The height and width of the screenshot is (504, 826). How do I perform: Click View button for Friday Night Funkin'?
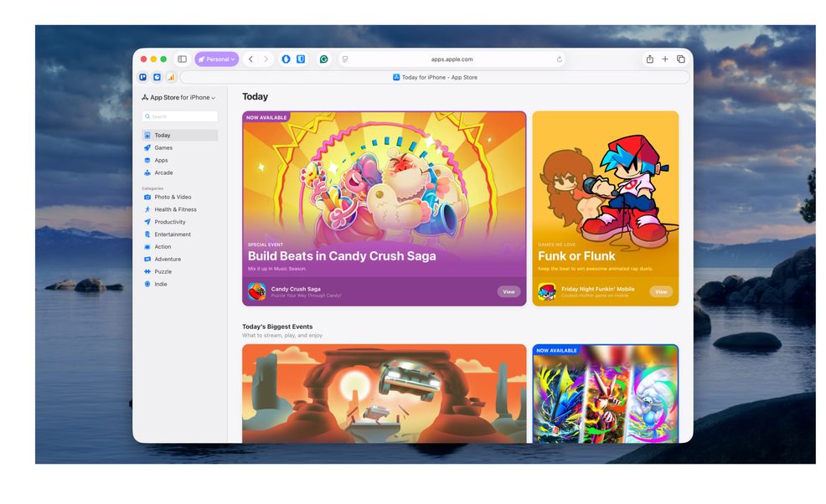[x=661, y=291]
